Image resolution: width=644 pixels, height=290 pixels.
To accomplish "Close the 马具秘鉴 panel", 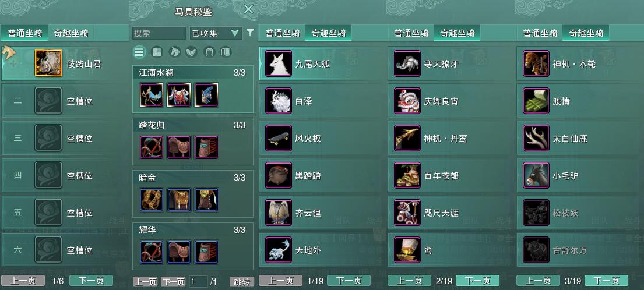I will coord(248,9).
